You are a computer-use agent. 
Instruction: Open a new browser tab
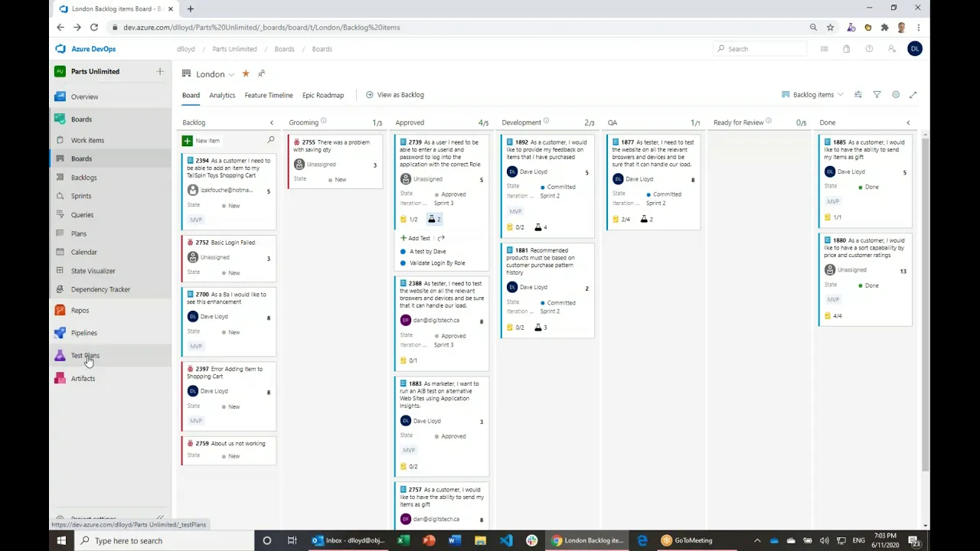coord(190,8)
